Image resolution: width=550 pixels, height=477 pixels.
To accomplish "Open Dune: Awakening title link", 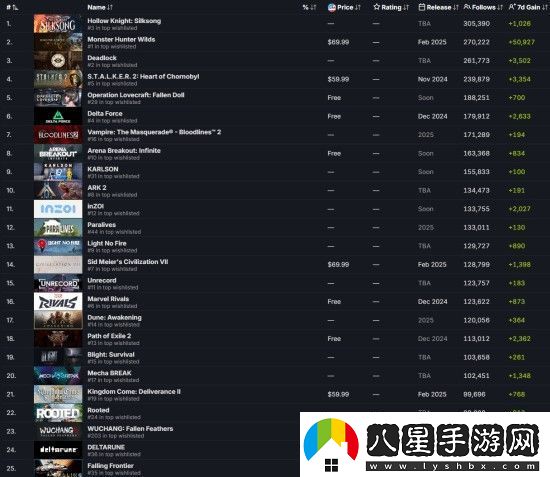I will click(114, 317).
